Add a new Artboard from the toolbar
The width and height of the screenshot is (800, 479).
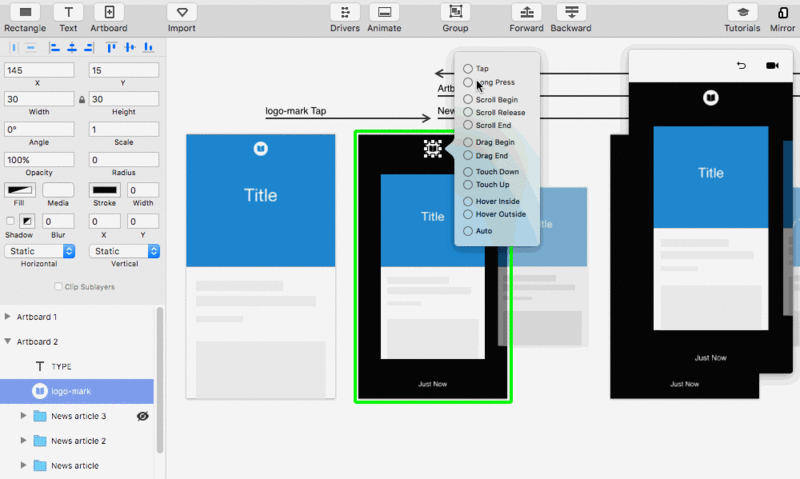pyautogui.click(x=109, y=18)
